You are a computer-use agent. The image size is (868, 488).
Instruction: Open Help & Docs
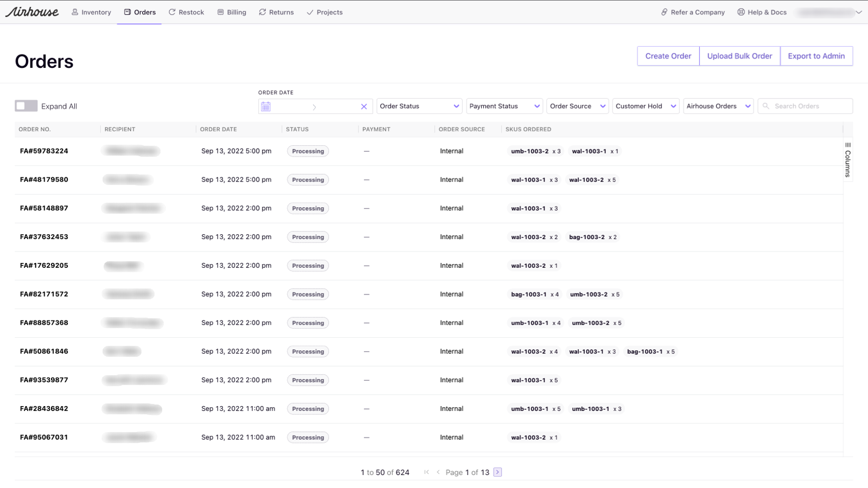pos(762,12)
